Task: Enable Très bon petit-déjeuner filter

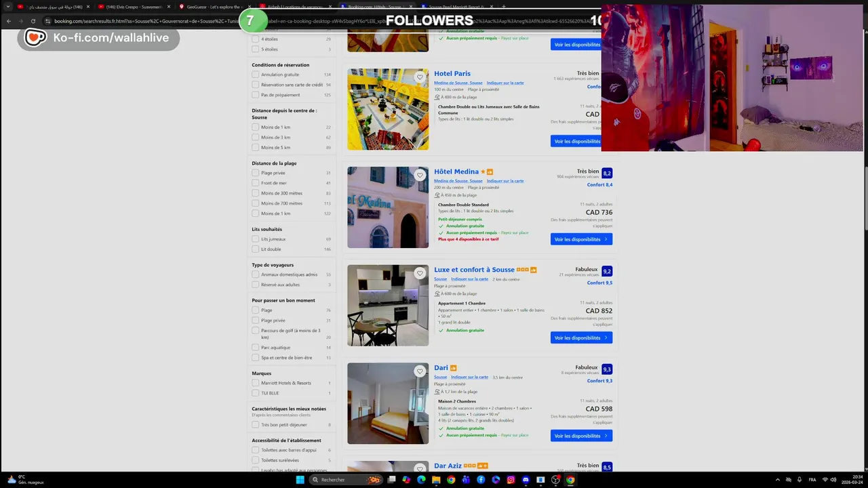Action: pos(256,425)
